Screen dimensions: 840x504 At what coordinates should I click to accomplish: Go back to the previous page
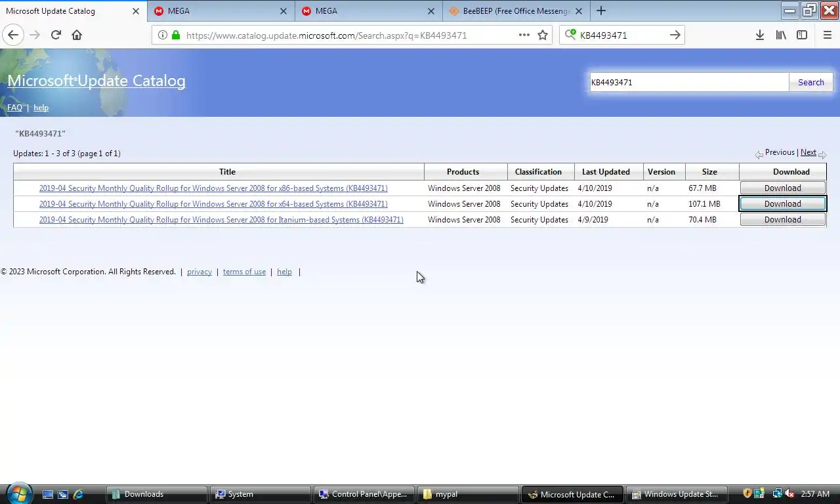coord(13,35)
